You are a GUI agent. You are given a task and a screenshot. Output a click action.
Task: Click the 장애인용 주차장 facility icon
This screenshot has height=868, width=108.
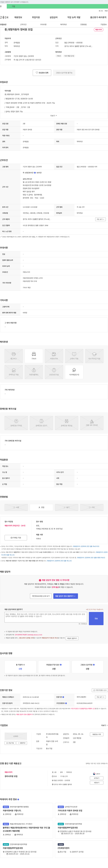click(16, 423)
